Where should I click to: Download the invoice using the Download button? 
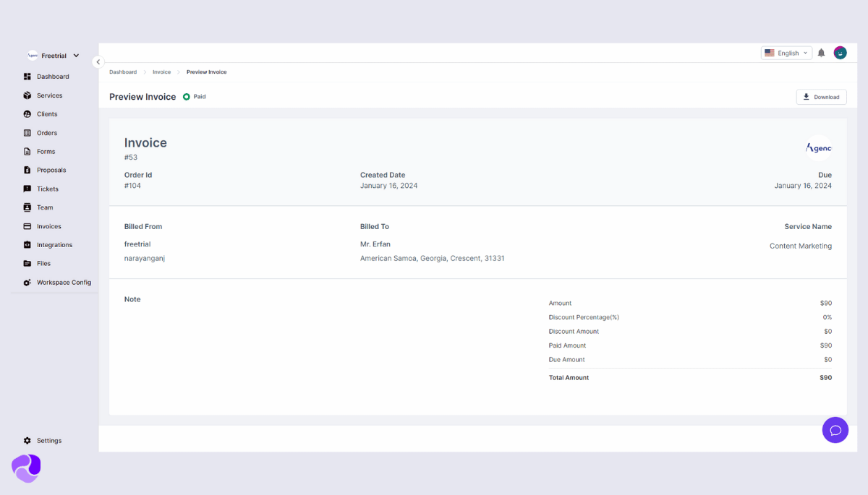coord(821,96)
